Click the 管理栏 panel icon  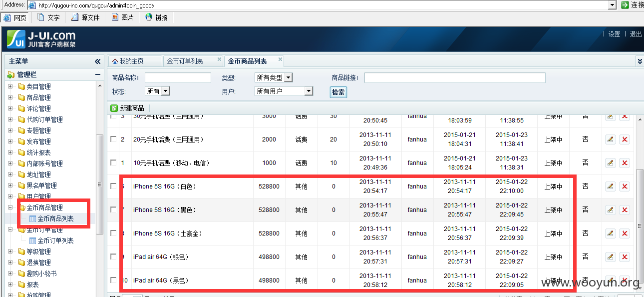11,74
